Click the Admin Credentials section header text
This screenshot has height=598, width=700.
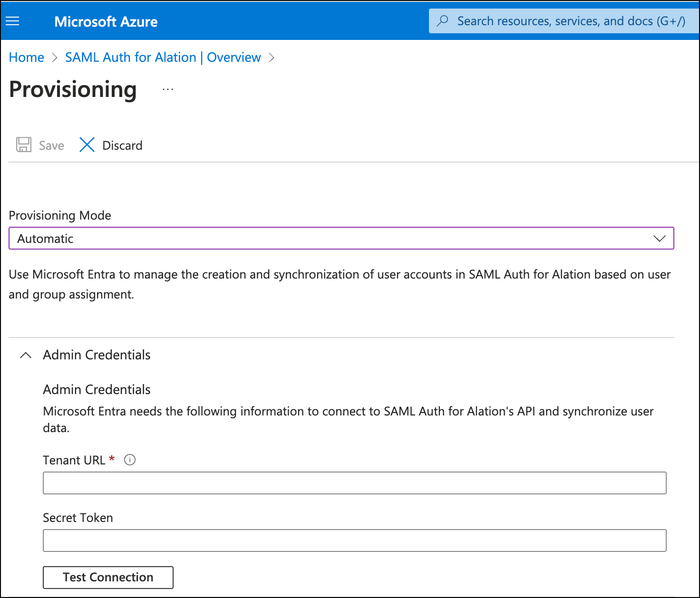(97, 355)
